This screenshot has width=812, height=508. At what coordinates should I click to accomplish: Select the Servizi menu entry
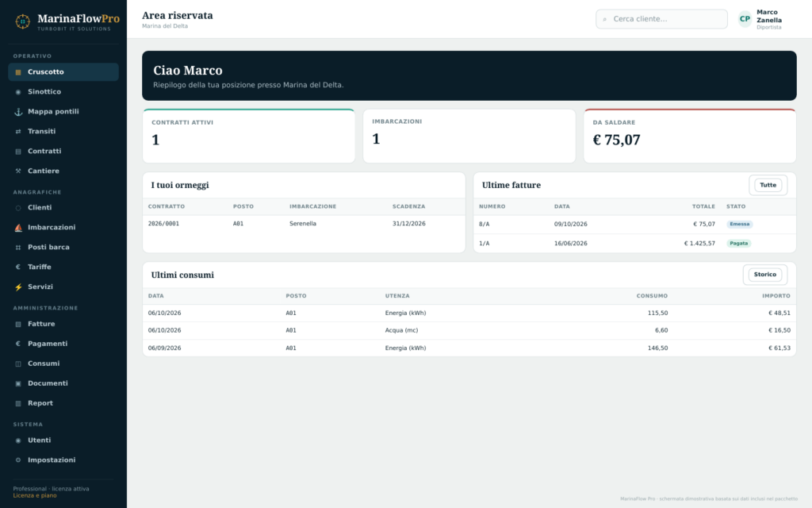[63, 287]
